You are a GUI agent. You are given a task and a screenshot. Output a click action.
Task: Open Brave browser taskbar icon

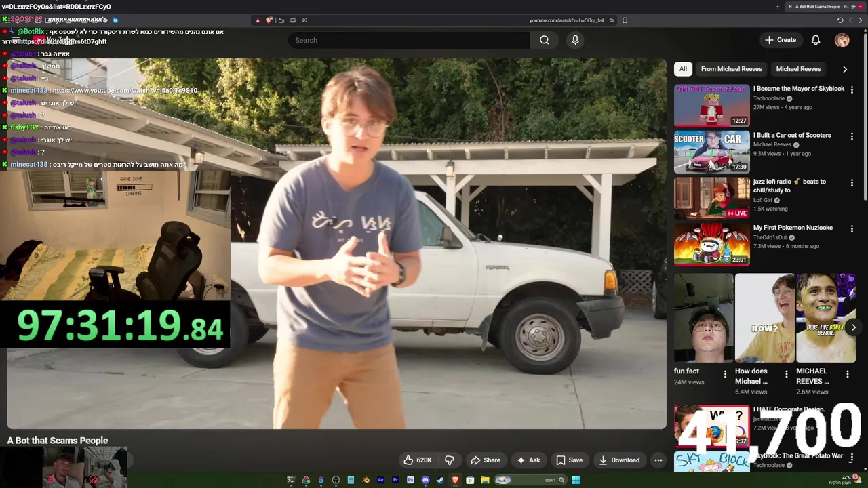pos(455,480)
